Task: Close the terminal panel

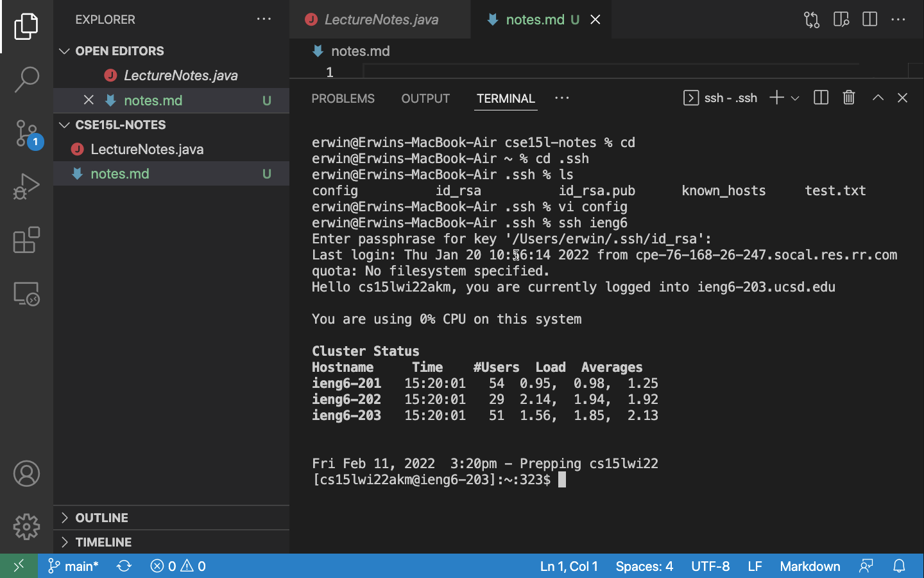Action: pos(902,98)
